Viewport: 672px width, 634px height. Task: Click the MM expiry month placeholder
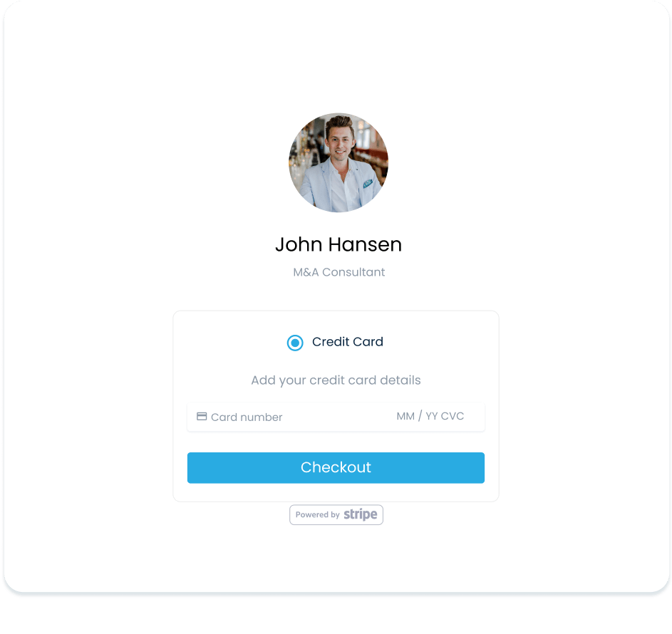[x=405, y=417]
